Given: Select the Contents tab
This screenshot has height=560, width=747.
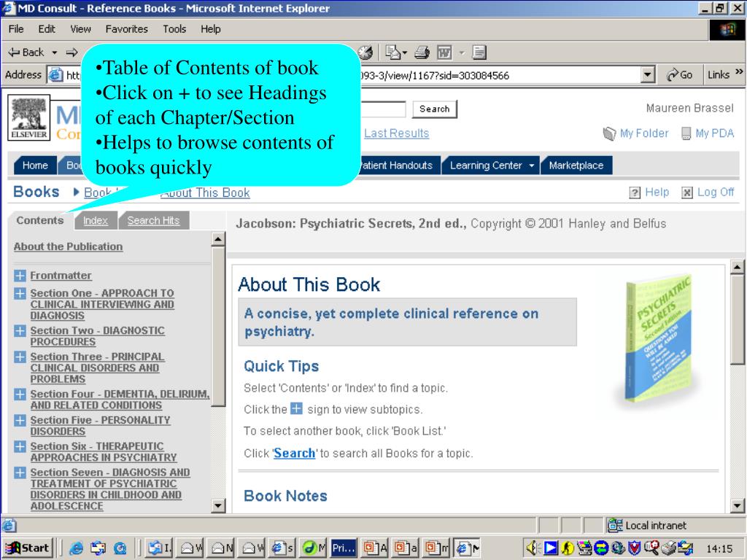Looking at the screenshot, I should (x=40, y=220).
